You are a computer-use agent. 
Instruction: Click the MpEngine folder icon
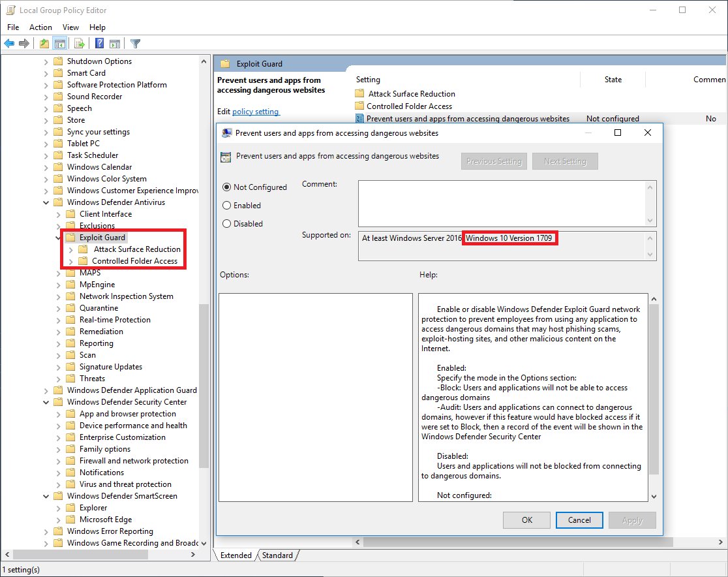70,285
